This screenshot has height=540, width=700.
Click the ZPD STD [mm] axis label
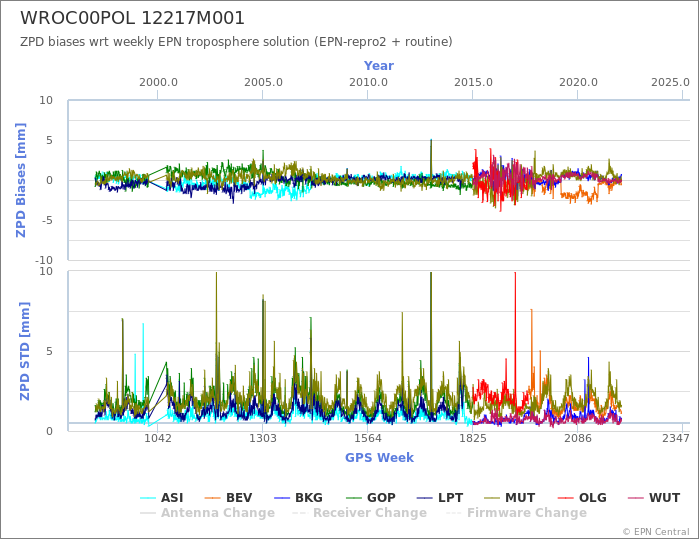[x=24, y=351]
